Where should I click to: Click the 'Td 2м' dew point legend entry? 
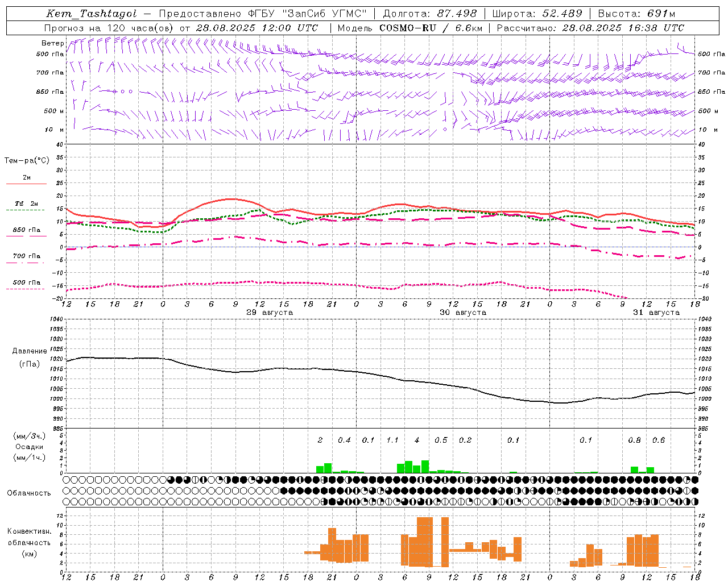click(x=27, y=203)
